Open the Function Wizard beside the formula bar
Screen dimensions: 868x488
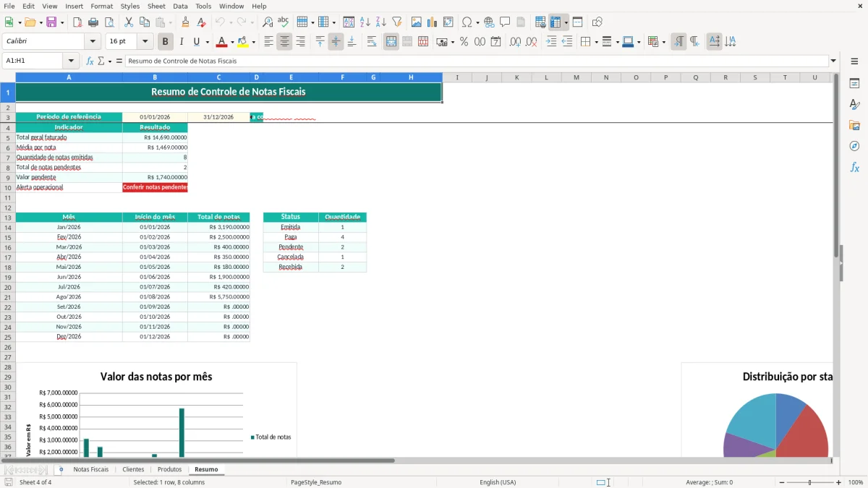tap(90, 61)
